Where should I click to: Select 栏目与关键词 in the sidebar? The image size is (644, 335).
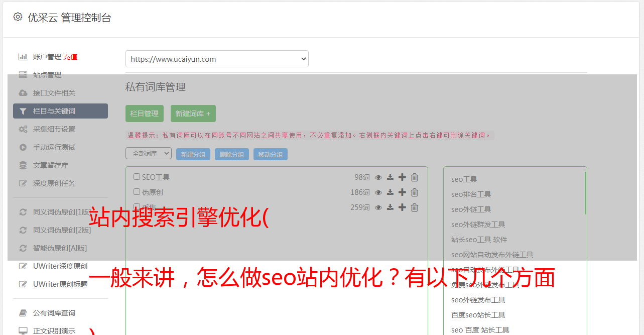[60, 111]
